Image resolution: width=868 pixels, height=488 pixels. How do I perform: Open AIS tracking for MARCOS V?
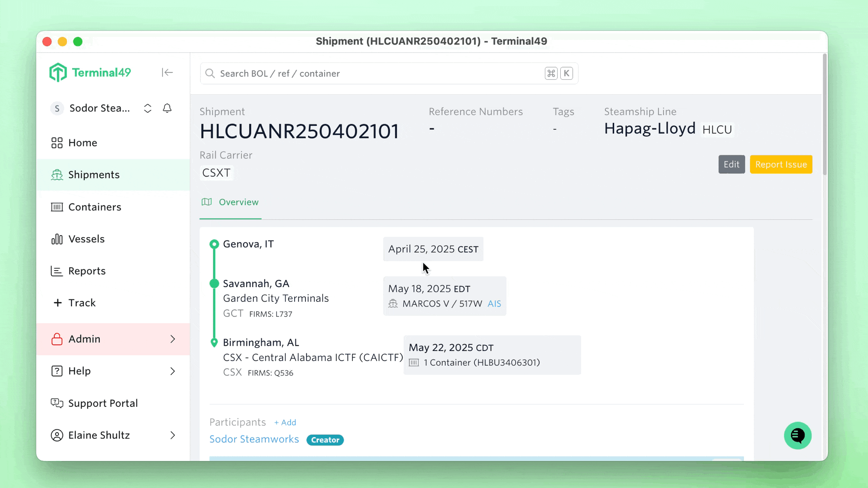494,304
